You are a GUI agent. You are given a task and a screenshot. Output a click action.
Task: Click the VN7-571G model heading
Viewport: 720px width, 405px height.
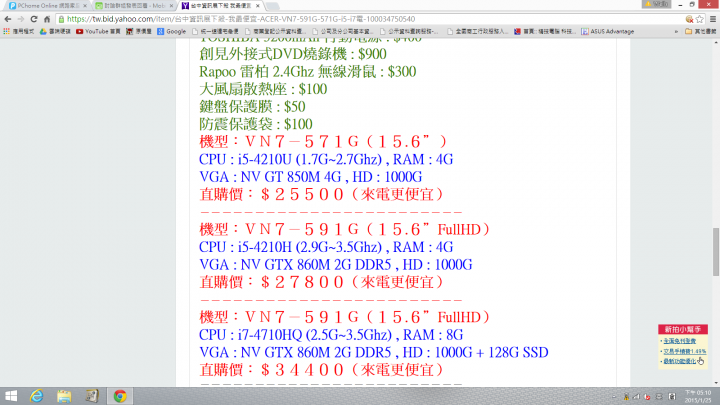click(323, 141)
